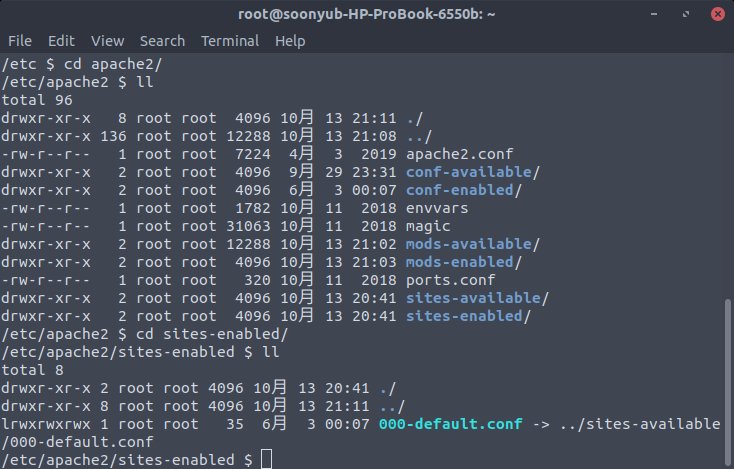
Task: Open the File menu
Action: [x=20, y=41]
